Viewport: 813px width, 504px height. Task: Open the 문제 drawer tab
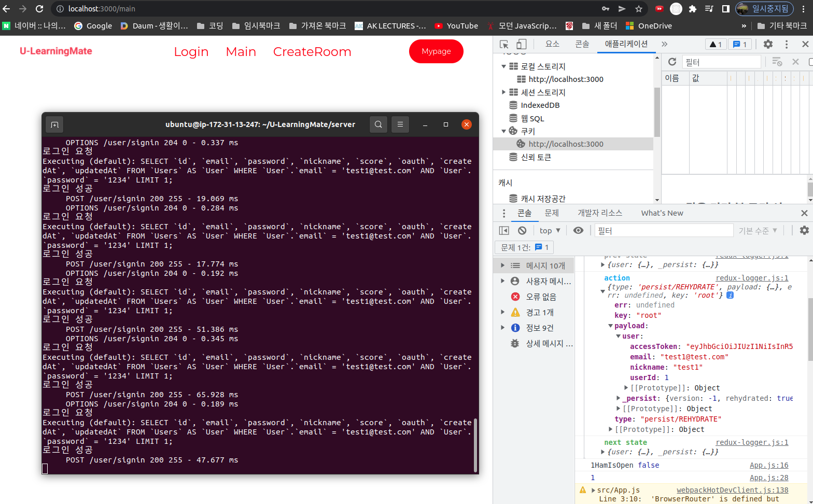pyautogui.click(x=552, y=213)
